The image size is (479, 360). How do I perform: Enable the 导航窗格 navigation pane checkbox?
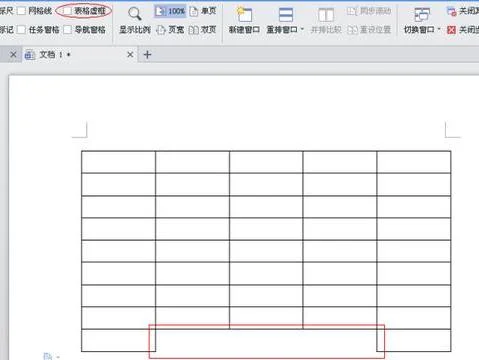[67, 30]
